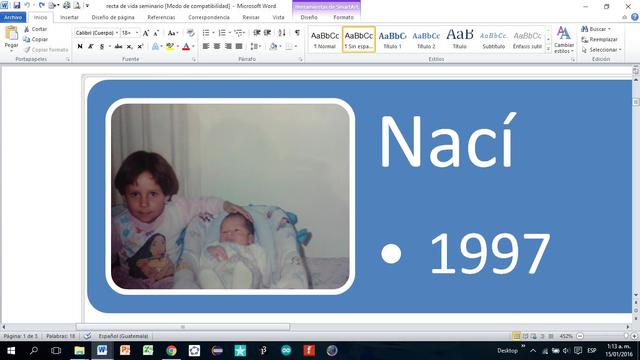Image resolution: width=640 pixels, height=360 pixels.
Task: Open Google Chrome from the taskbar
Action: [171, 351]
